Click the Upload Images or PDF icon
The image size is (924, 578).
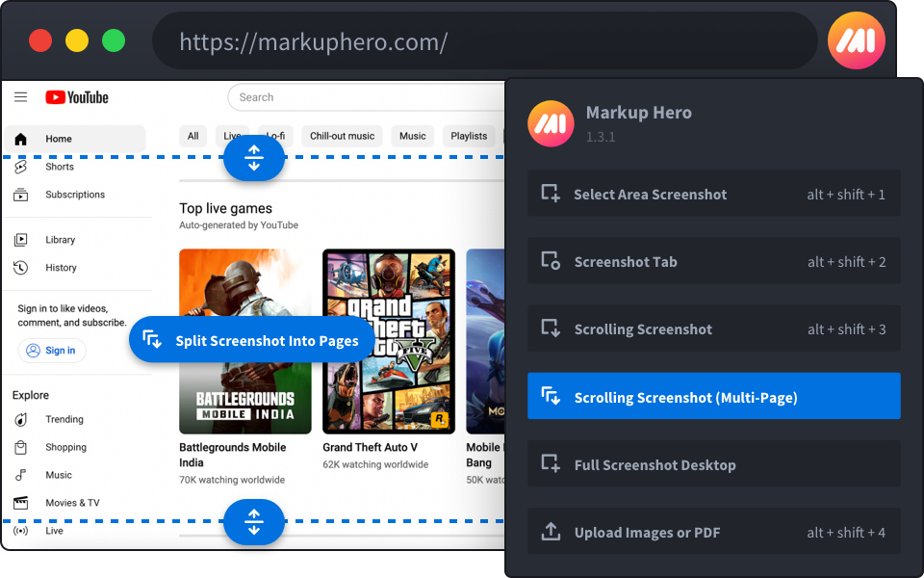tap(551, 532)
